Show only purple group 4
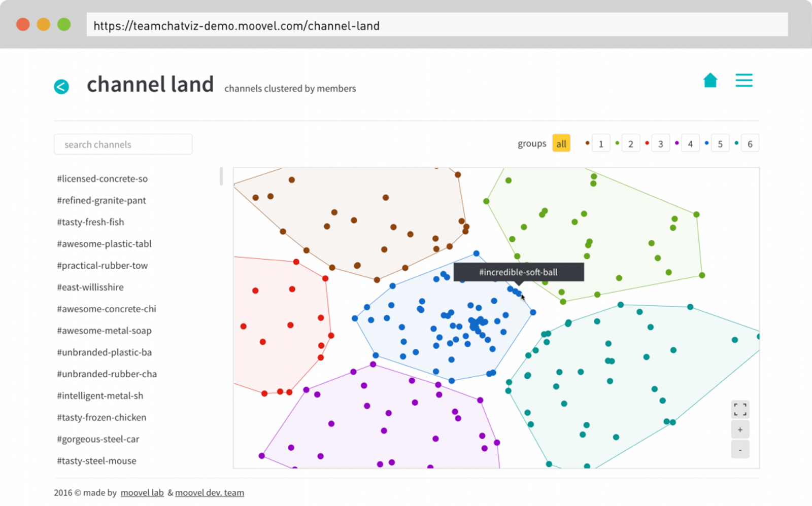The width and height of the screenshot is (812, 506). click(690, 143)
